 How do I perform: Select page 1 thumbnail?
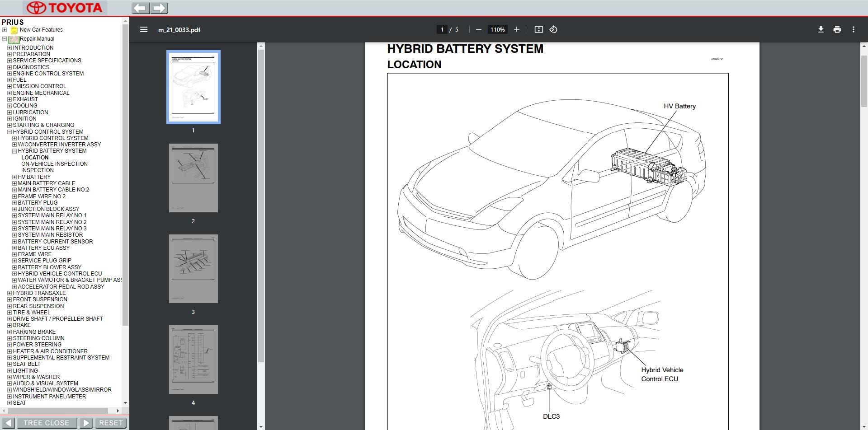(193, 87)
